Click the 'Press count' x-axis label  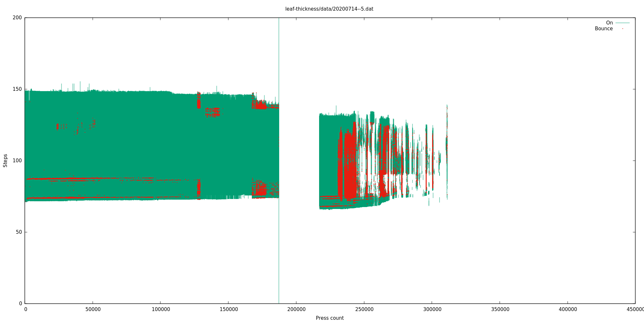click(x=329, y=318)
